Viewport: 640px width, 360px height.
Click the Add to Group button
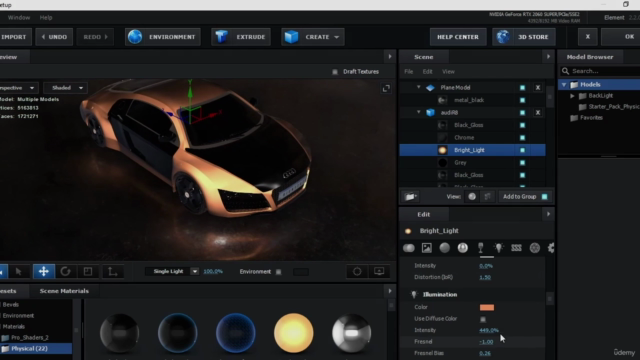click(525, 197)
